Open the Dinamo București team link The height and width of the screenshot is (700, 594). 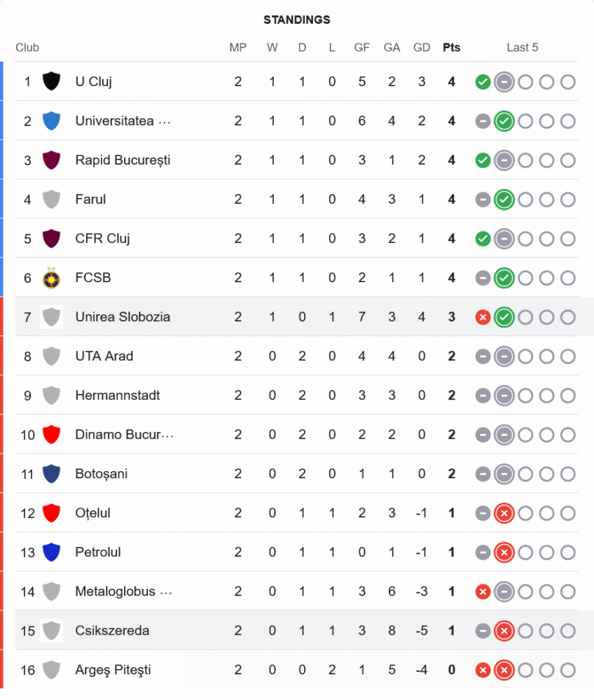(x=124, y=435)
